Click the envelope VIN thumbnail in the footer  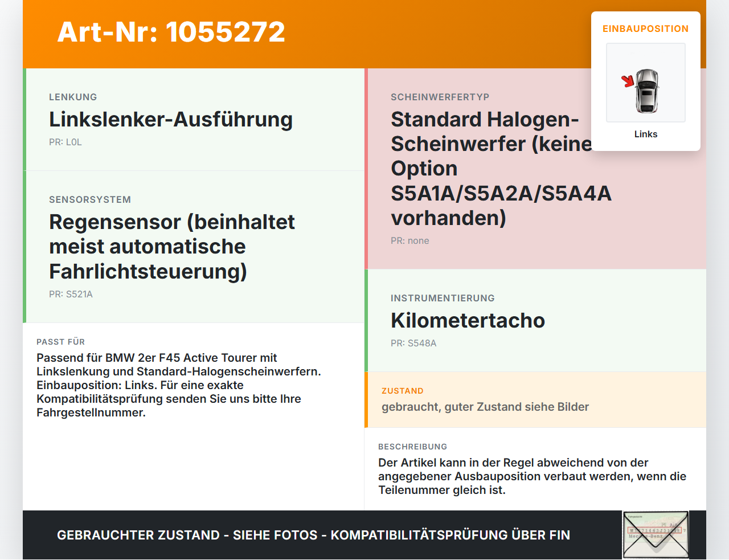(656, 535)
